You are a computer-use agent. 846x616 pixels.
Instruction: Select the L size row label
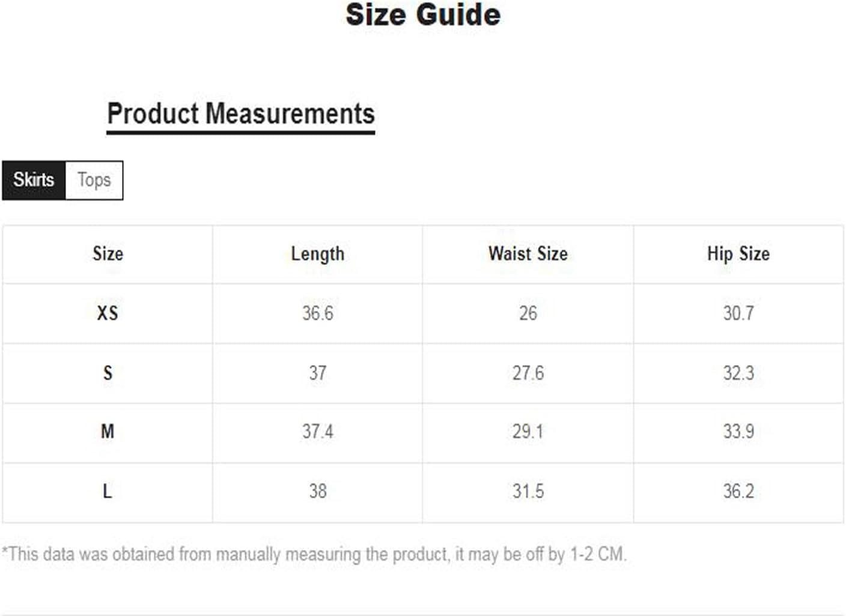click(107, 491)
